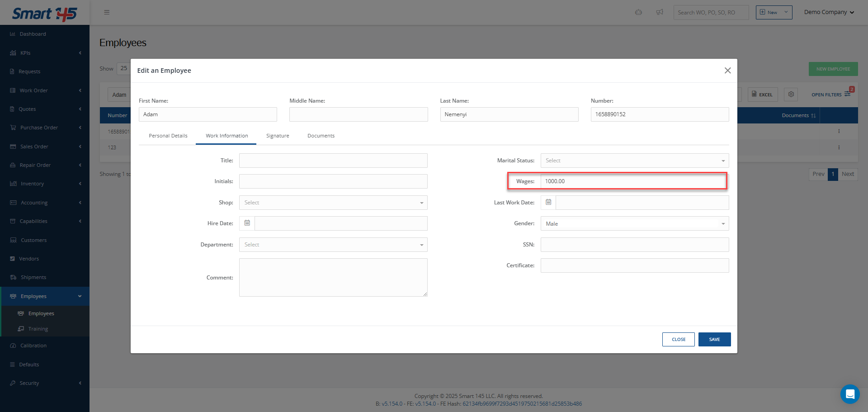868x412 pixels.
Task: Go to the Documents tab
Action: tap(321, 136)
